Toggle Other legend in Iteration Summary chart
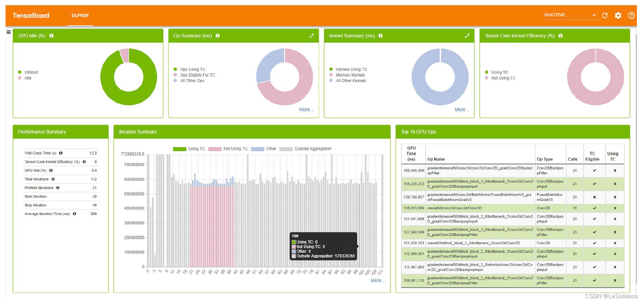644x302 pixels. pos(264,149)
